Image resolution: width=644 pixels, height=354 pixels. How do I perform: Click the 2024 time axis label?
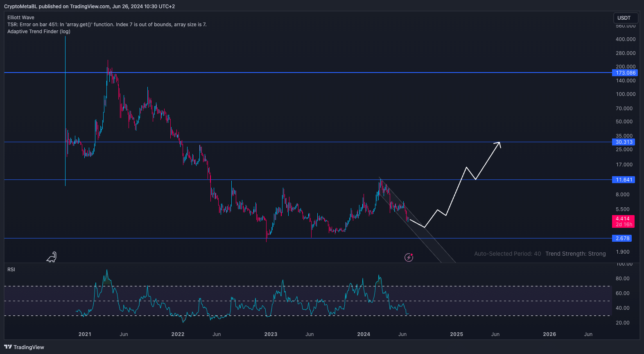coord(364,334)
